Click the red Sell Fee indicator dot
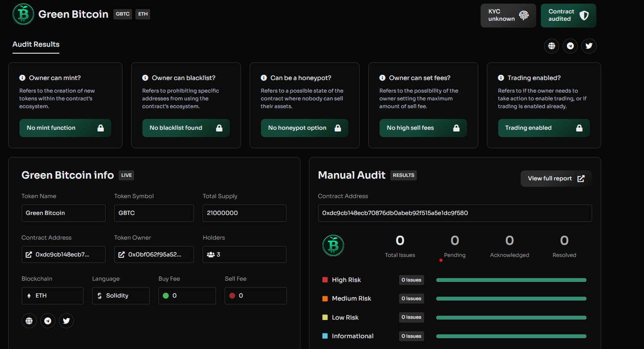 (232, 296)
